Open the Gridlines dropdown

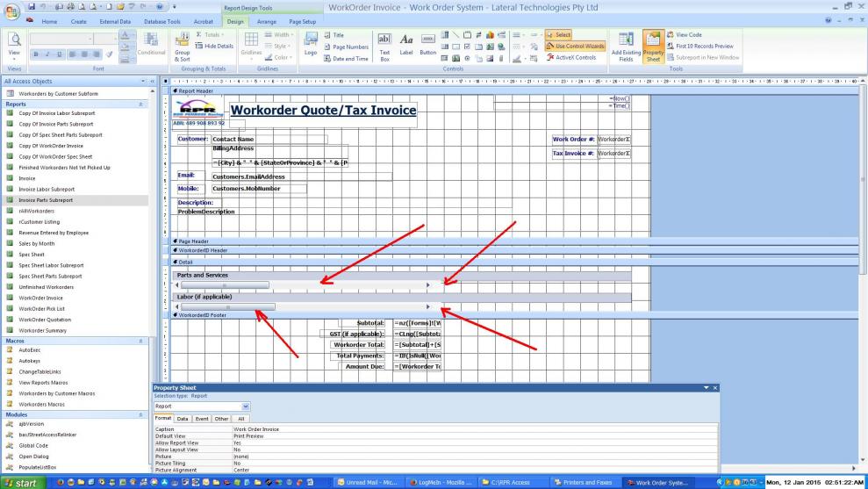(x=251, y=44)
